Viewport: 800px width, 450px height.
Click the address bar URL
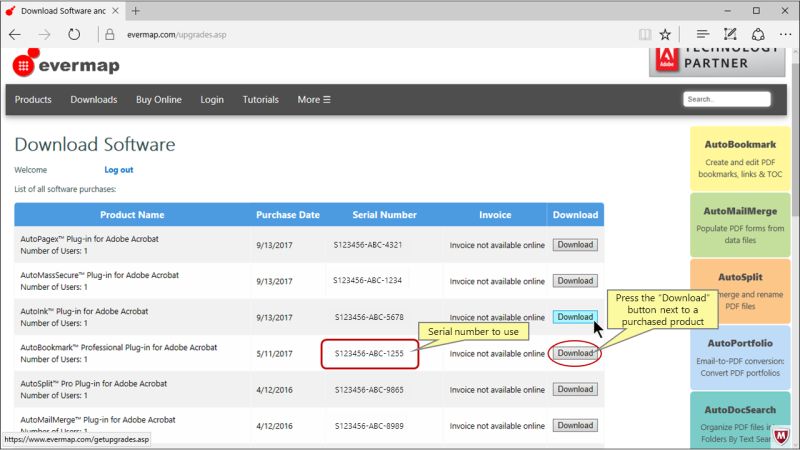click(177, 35)
